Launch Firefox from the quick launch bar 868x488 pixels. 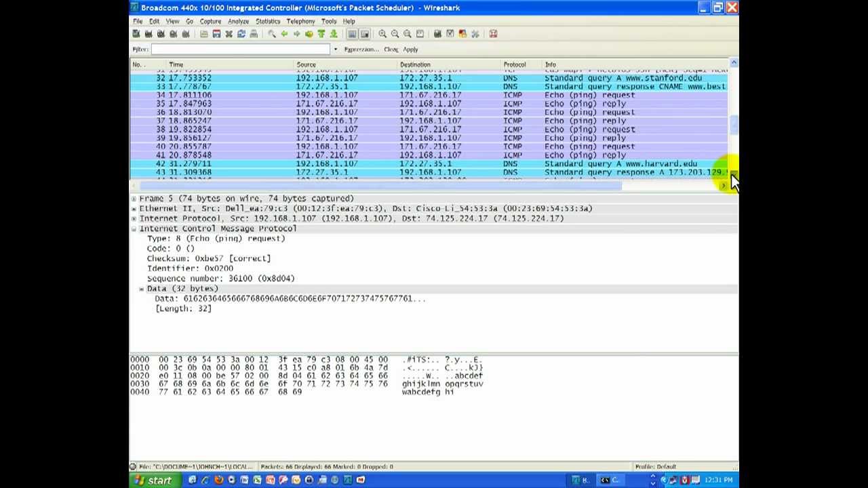point(218,480)
